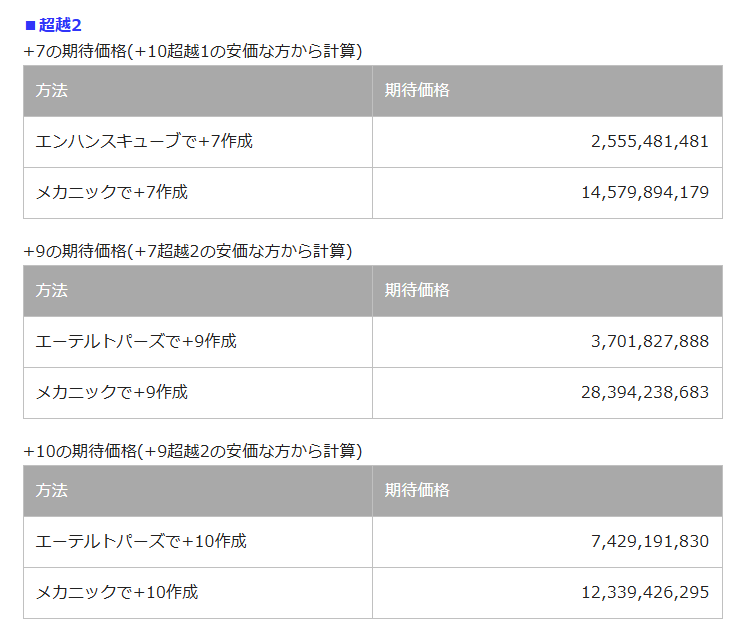Click the +7の期待価格 caption text

(x=192, y=50)
